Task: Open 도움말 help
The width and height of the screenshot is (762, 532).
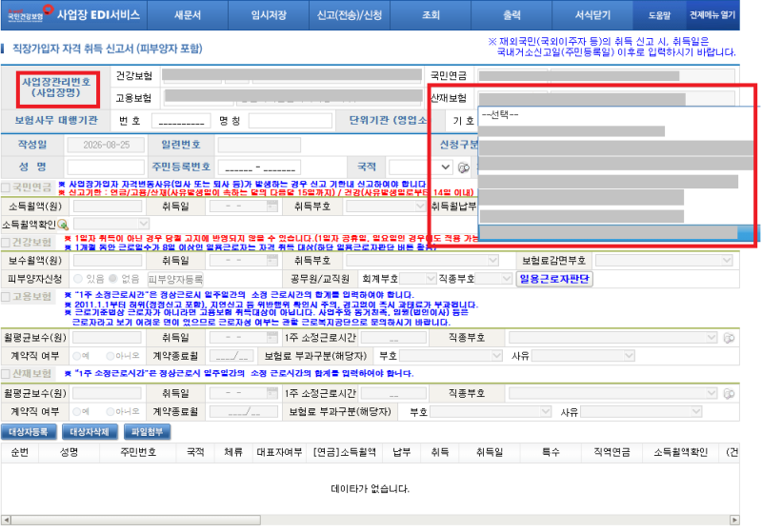Action: click(659, 15)
